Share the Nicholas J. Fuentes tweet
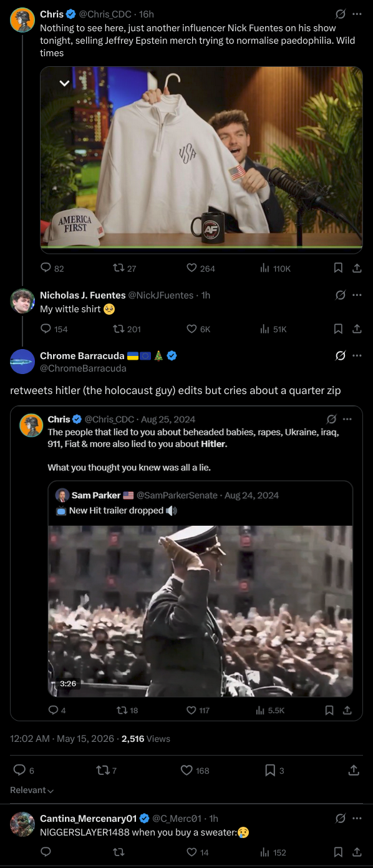This screenshot has height=868, width=373. [357, 328]
